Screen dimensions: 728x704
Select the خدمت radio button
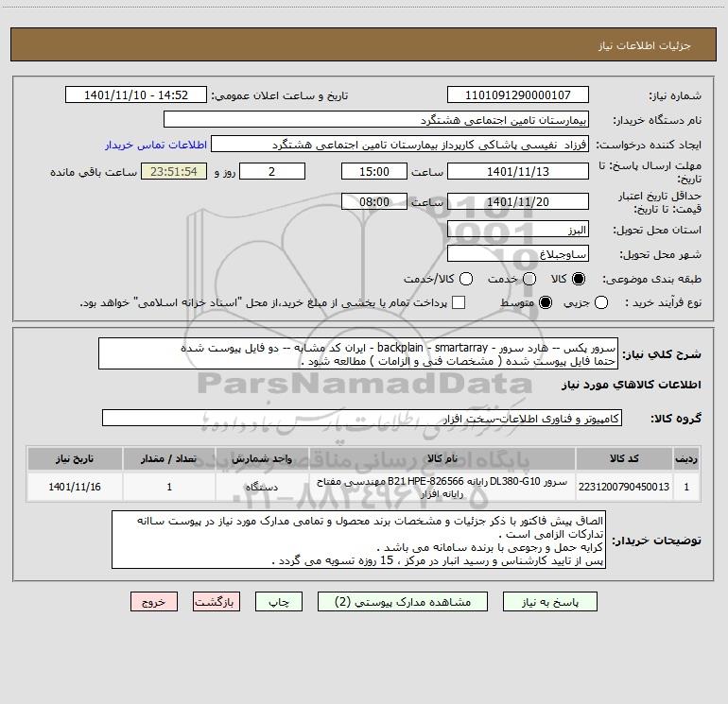(529, 279)
